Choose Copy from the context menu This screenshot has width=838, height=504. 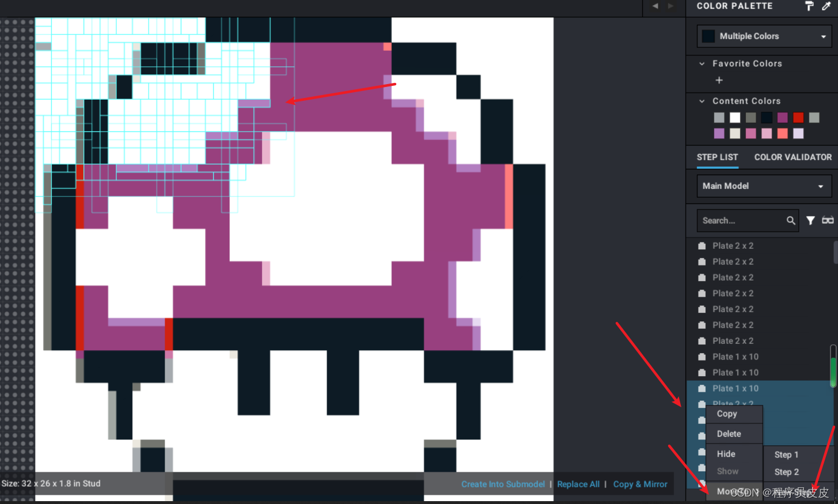[734, 414]
